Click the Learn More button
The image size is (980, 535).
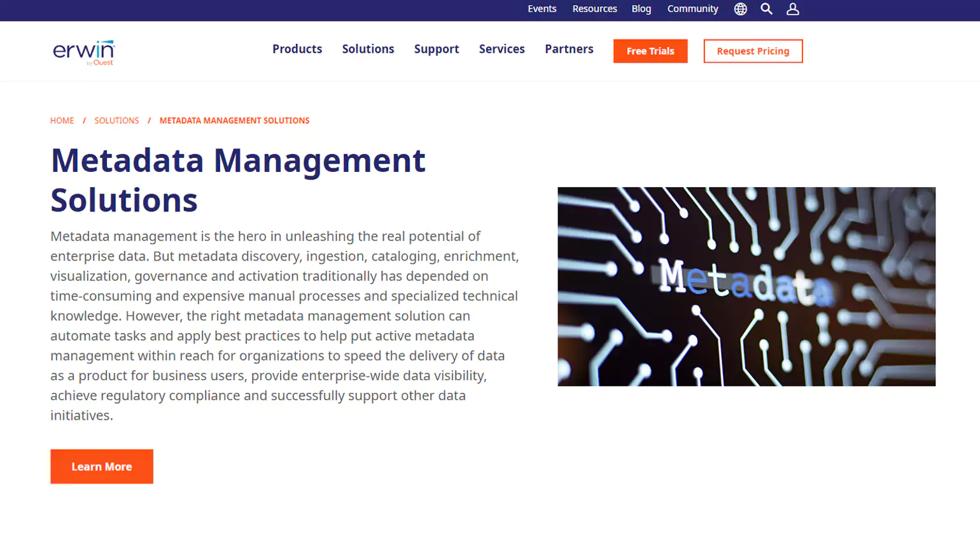[x=102, y=466]
